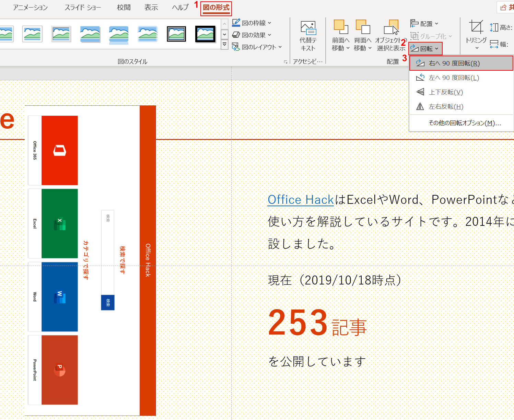This screenshot has height=420, width=514.
Task: Click the を公開しています text
Action: tap(317, 361)
